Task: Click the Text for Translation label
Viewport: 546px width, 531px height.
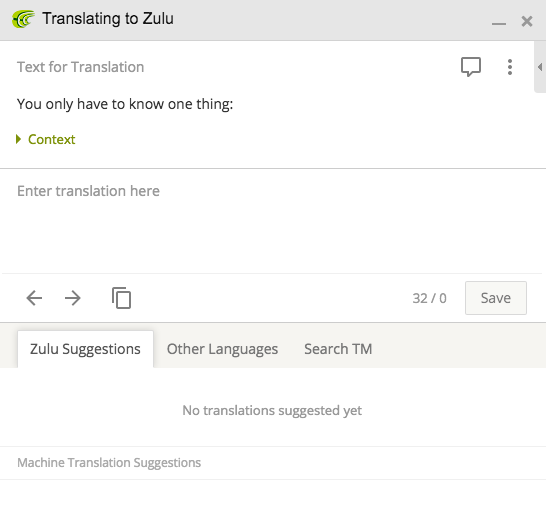Action: coord(80,67)
